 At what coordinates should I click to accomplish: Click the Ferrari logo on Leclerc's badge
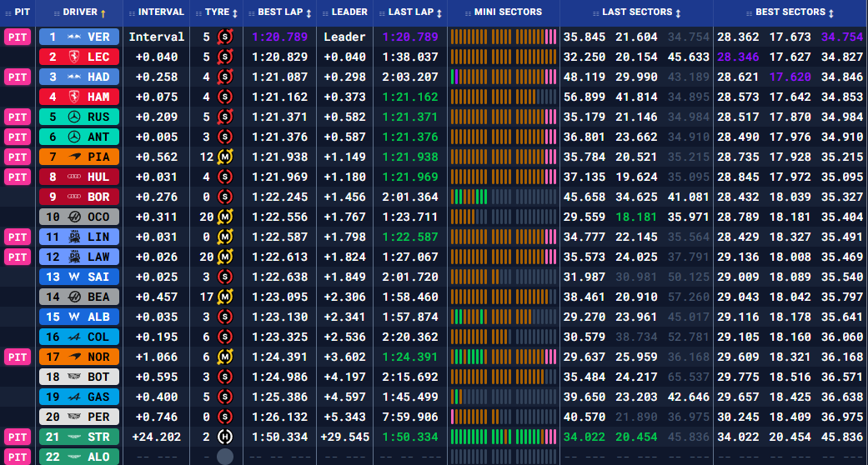[x=74, y=57]
